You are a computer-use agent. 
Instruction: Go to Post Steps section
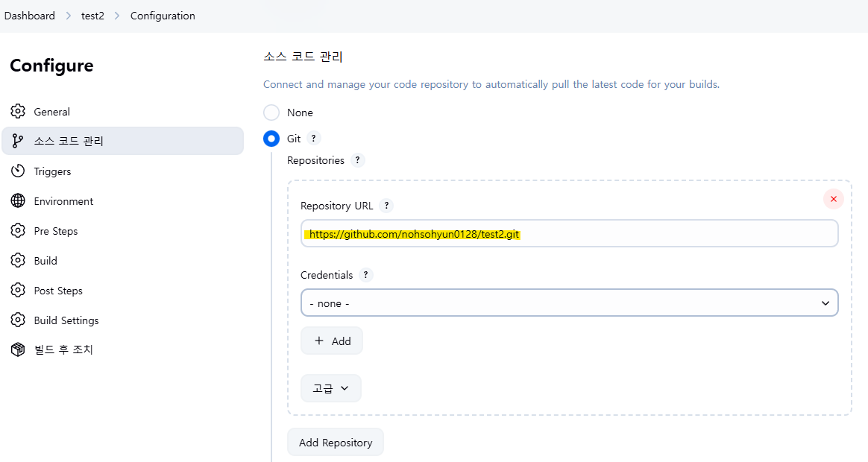58,291
